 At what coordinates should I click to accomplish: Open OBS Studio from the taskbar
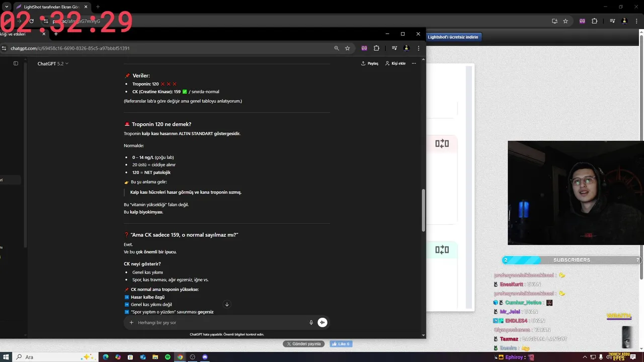click(192, 357)
